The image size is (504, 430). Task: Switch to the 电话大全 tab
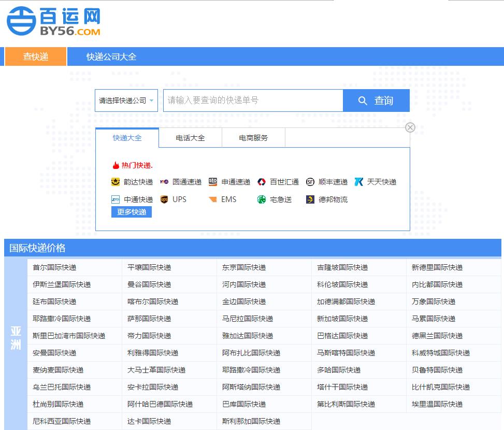(x=190, y=138)
